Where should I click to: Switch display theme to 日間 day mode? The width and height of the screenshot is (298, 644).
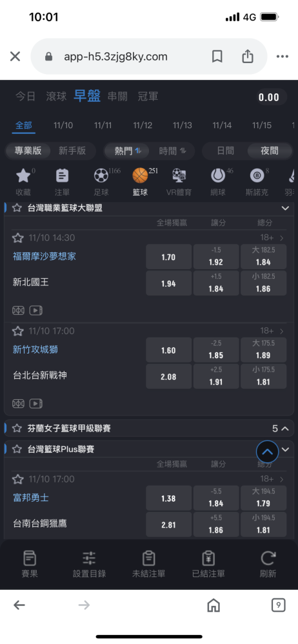click(x=225, y=151)
